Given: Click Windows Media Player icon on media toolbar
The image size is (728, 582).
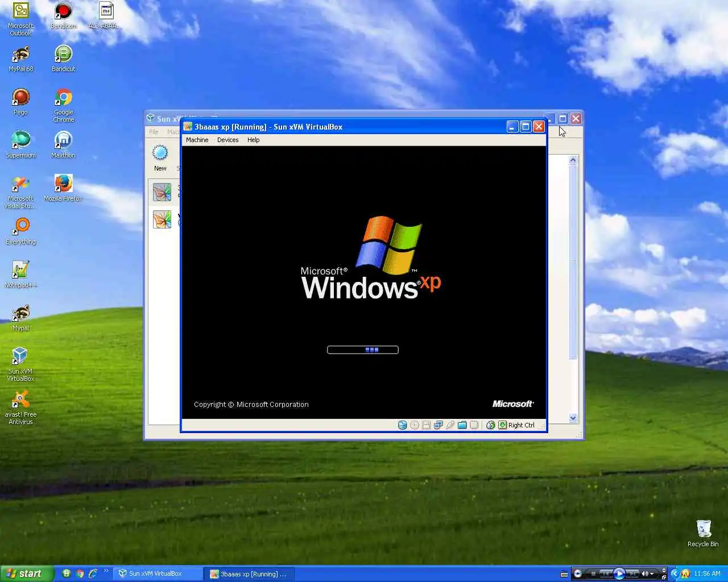Looking at the screenshot, I should [x=577, y=573].
